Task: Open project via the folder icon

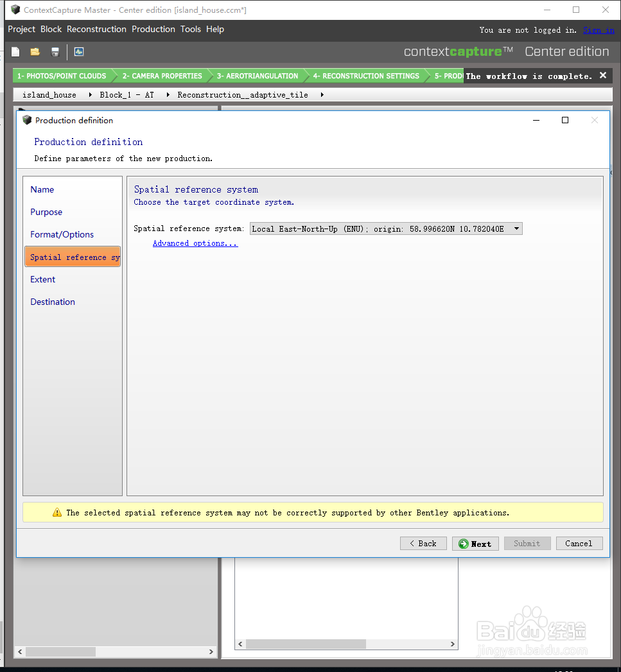Action: [x=35, y=52]
